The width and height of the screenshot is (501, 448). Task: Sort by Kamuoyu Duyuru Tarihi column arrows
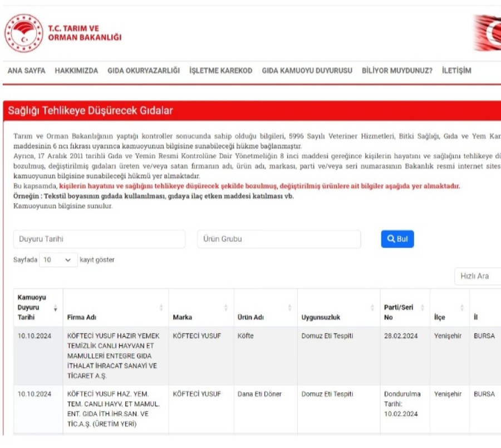56,308
